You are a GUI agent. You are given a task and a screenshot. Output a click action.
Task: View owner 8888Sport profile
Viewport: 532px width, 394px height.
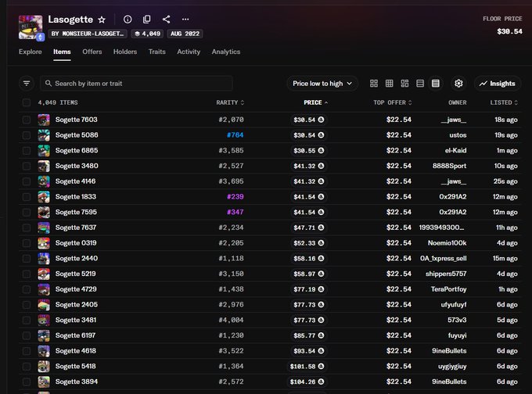pyautogui.click(x=449, y=167)
